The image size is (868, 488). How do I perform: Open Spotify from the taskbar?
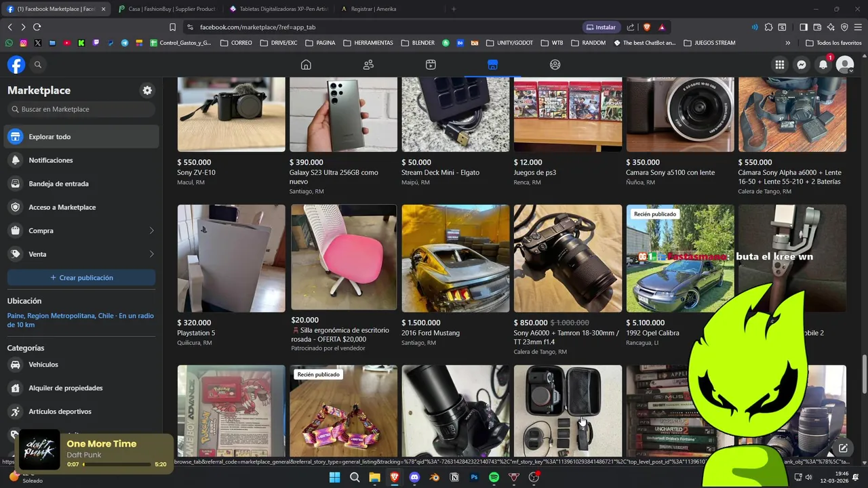pos(494,477)
